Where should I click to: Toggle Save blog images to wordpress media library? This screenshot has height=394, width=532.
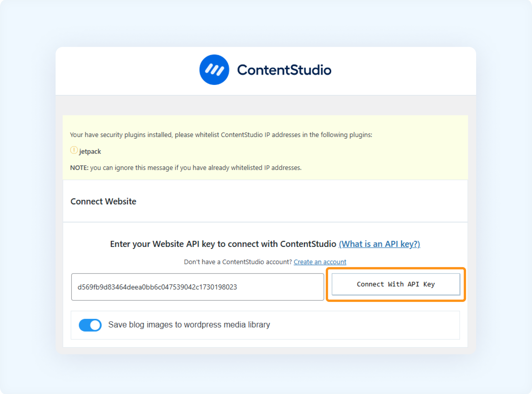point(90,325)
